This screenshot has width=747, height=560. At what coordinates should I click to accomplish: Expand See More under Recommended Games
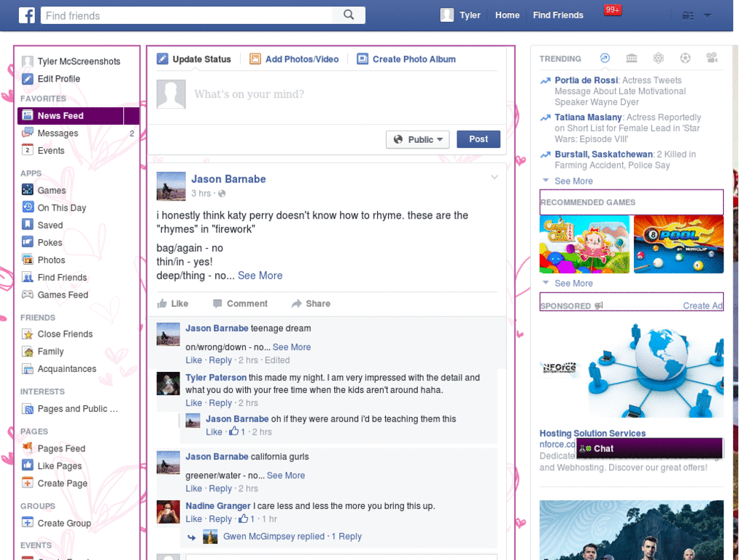tap(573, 284)
